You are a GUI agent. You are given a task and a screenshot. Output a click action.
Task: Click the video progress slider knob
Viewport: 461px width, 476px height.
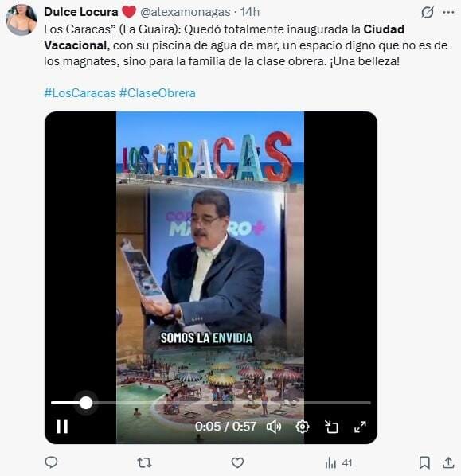pyautogui.click(x=86, y=403)
